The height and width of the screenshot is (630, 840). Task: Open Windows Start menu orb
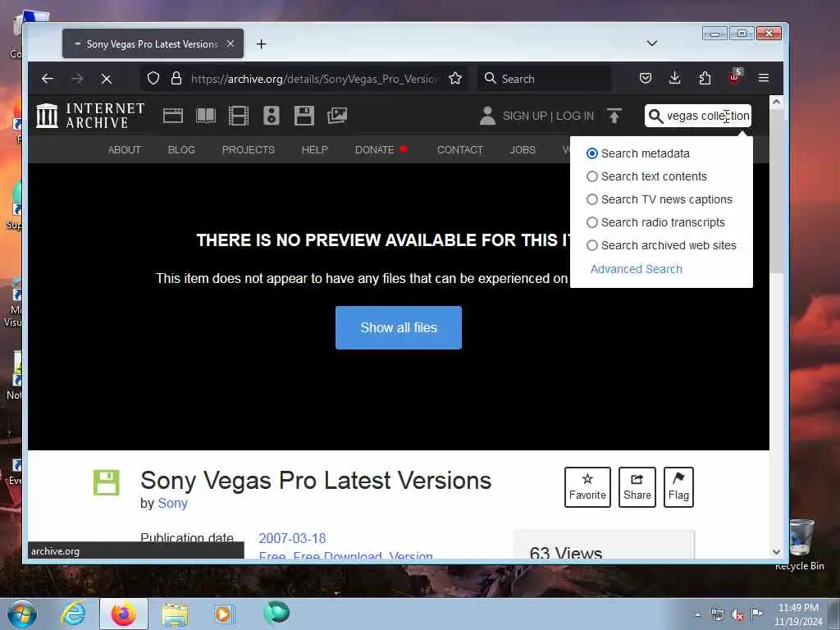pos(22,614)
